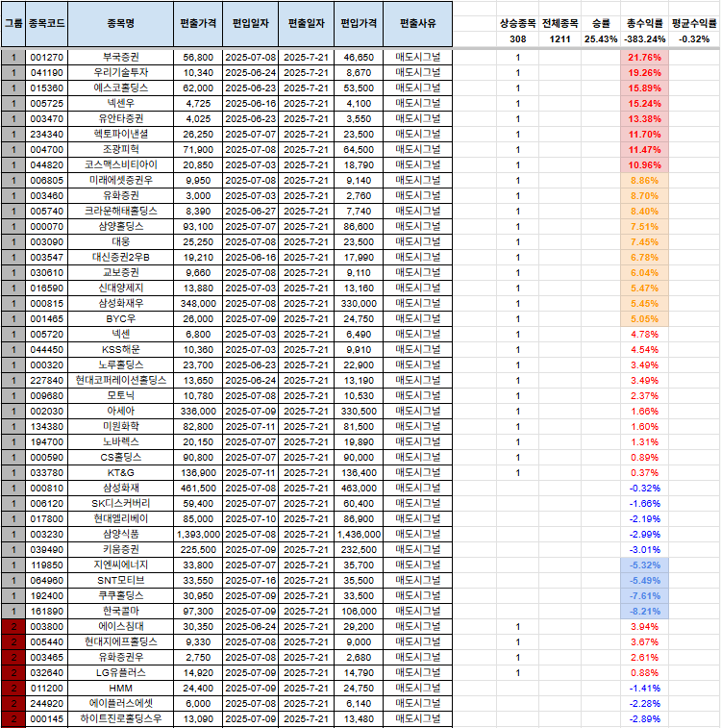This screenshot has height=728, width=721.
Task: Click the 25.43% win rate value
Action: point(601,39)
